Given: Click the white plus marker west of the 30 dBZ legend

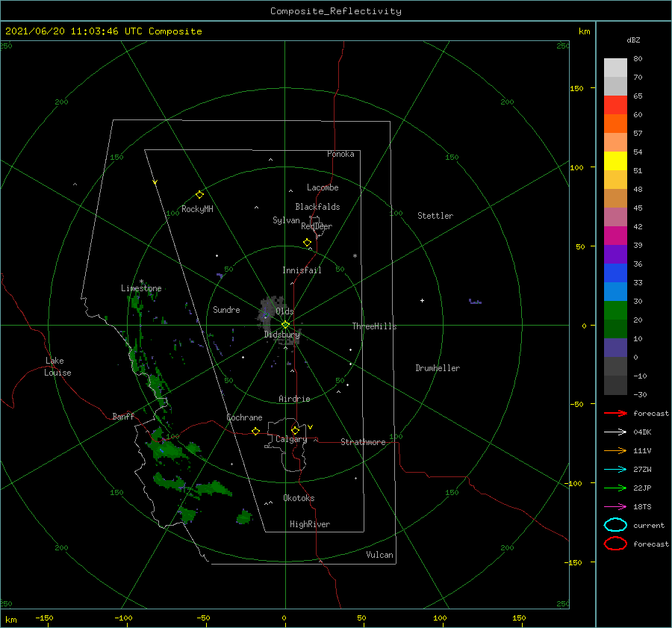Looking at the screenshot, I should [x=422, y=300].
